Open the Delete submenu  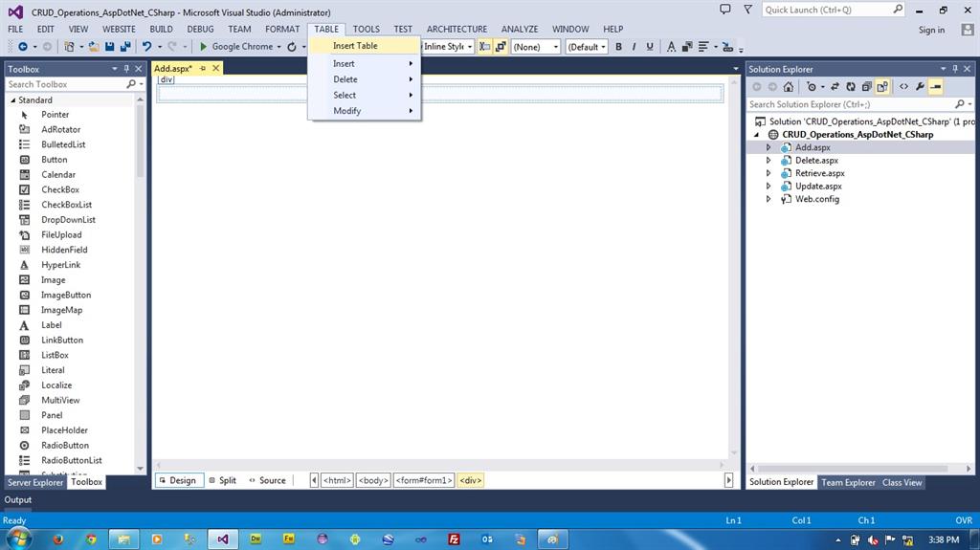[x=364, y=79]
